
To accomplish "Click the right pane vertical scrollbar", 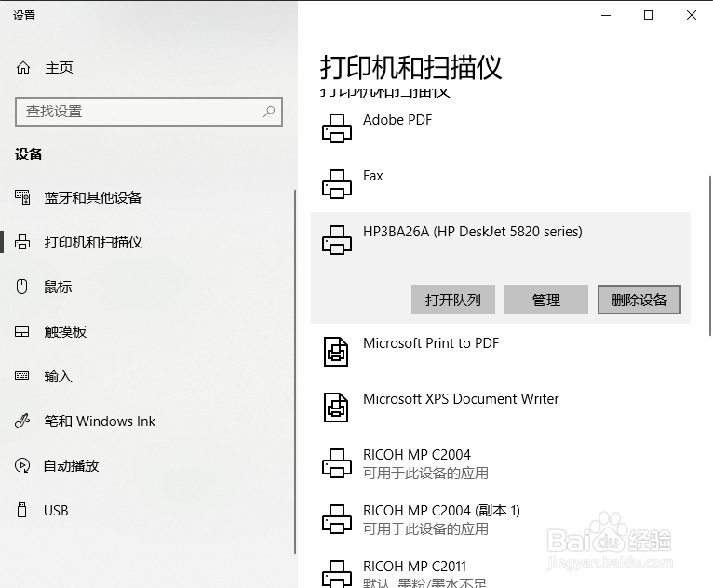I will tap(710, 256).
